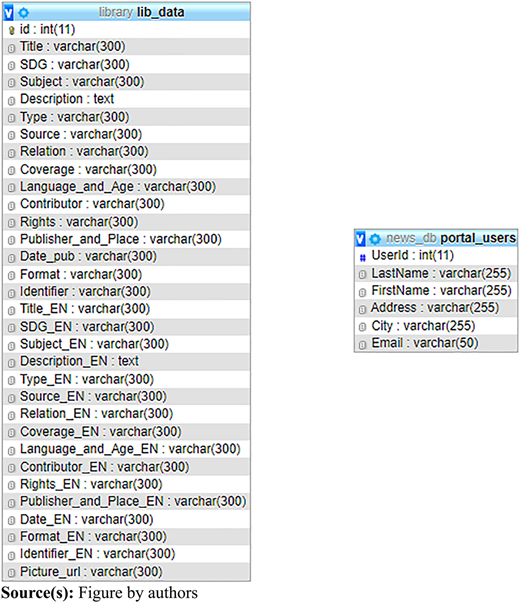The width and height of the screenshot is (520, 603).
Task: Click the column icon beside Email
Action: point(362,345)
